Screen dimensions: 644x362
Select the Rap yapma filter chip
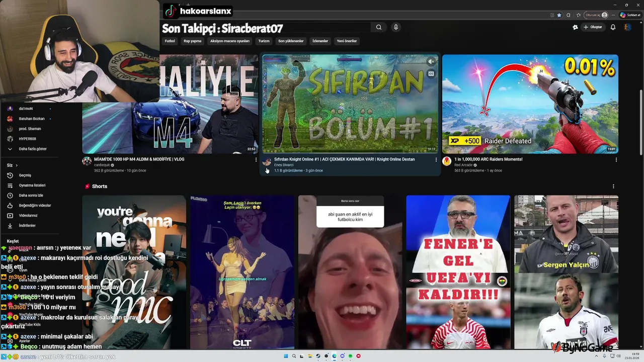[193, 41]
